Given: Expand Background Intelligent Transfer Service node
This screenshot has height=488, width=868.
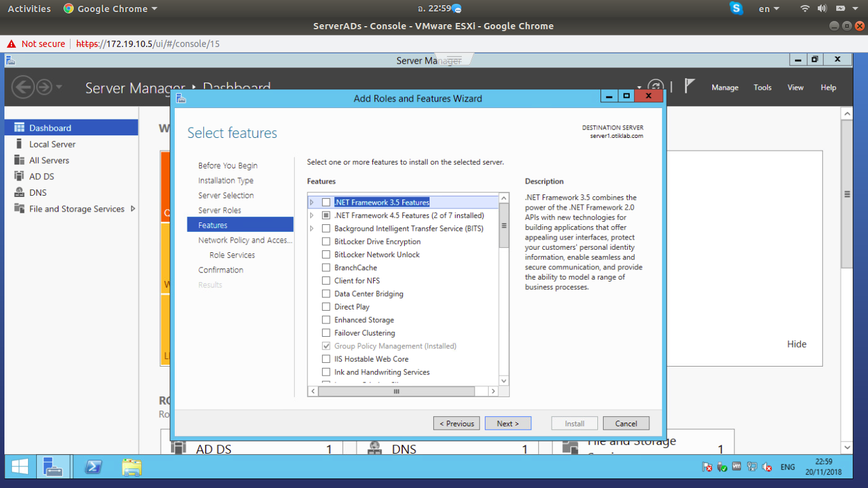Looking at the screenshot, I should [311, 228].
